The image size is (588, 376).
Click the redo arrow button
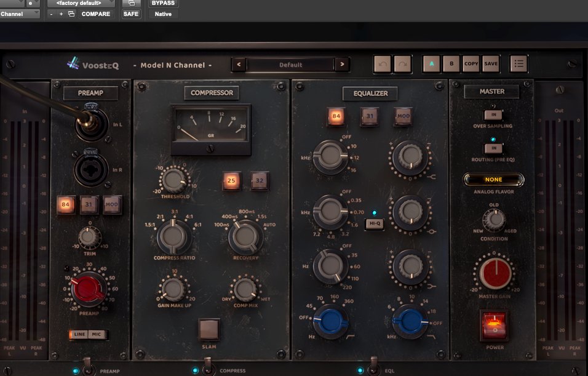coord(403,64)
